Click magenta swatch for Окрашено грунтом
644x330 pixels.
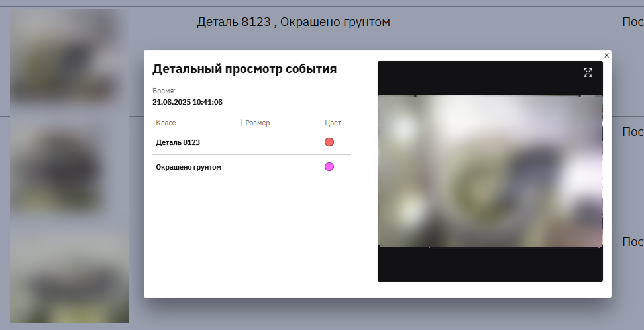point(329,167)
